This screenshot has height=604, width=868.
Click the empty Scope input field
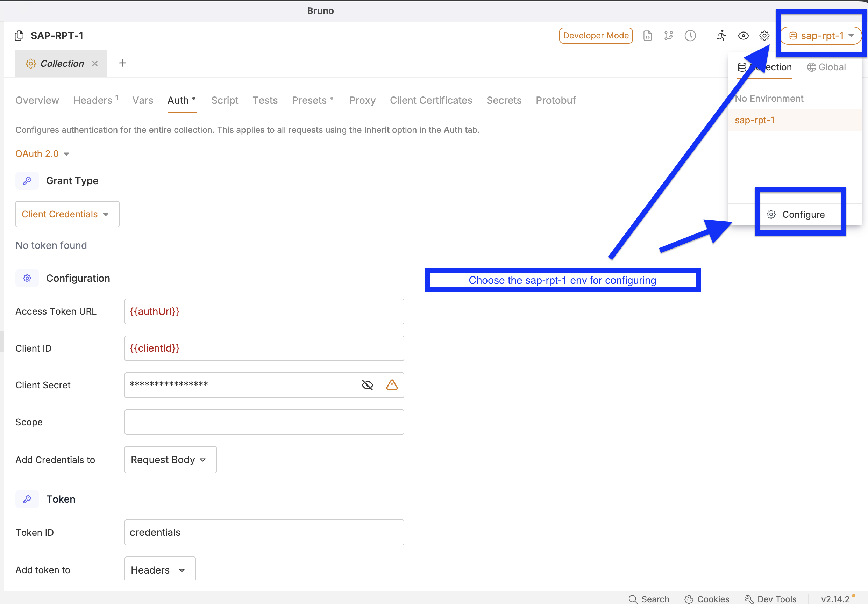point(264,422)
